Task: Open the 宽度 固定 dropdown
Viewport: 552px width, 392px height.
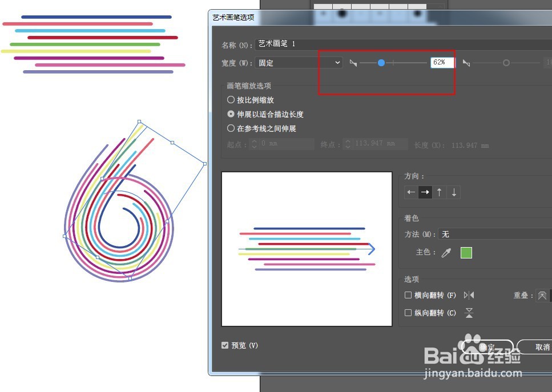Action: point(338,63)
